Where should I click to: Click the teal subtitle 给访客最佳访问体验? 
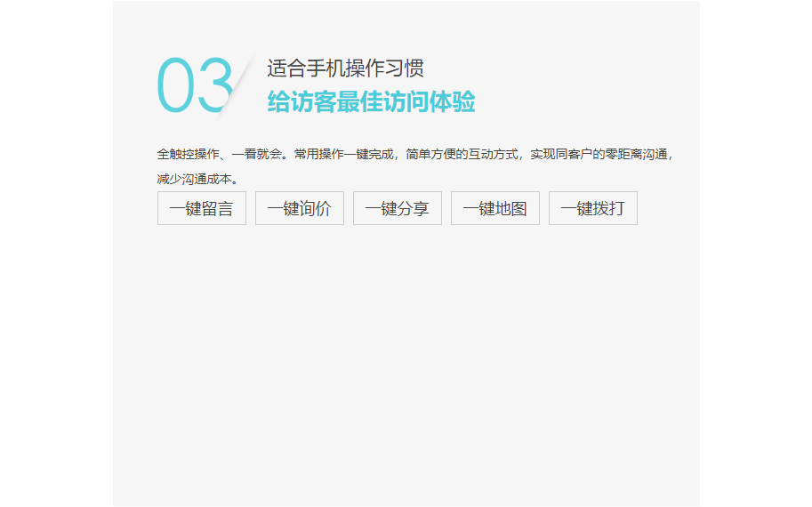coord(371,102)
